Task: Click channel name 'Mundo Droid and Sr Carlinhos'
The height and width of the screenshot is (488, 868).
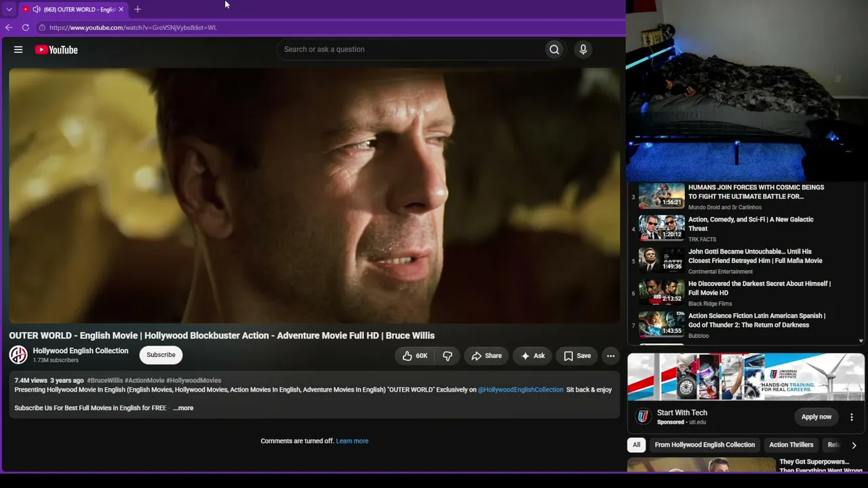Action: click(725, 207)
